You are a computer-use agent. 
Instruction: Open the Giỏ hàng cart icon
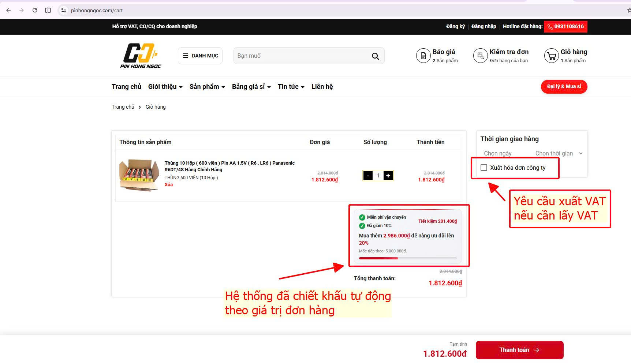[551, 56]
